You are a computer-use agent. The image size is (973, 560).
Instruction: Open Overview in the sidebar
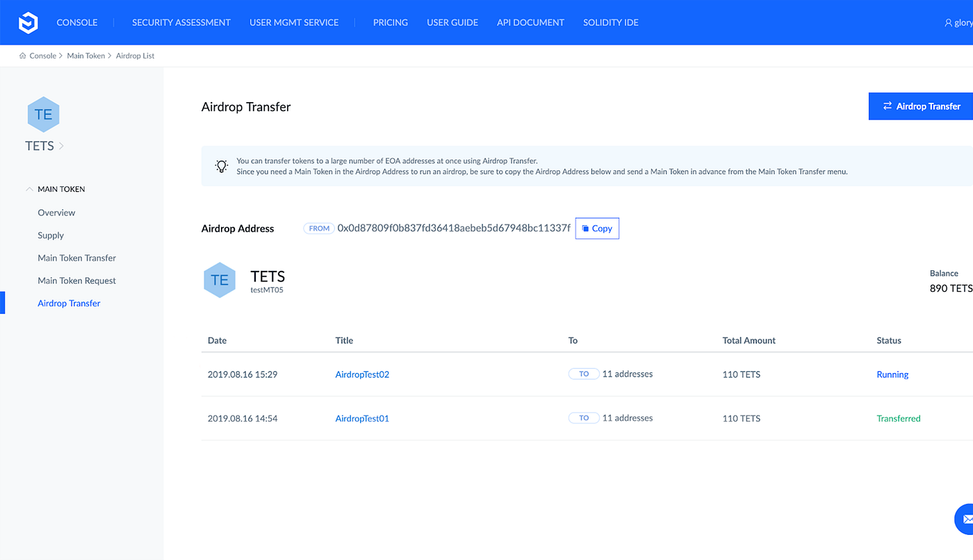tap(56, 213)
